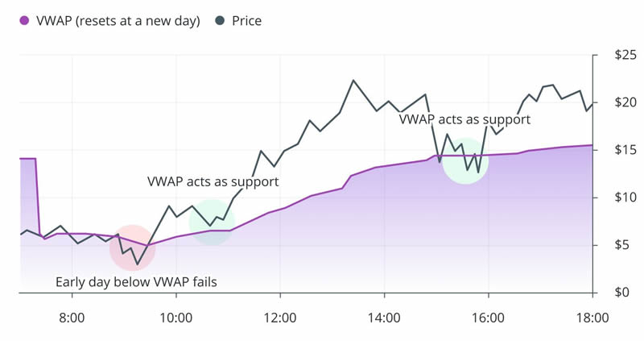Toggle the "VWAP (resets at a new day)" legend label
This screenshot has width=644, height=341.
(x=120, y=21)
